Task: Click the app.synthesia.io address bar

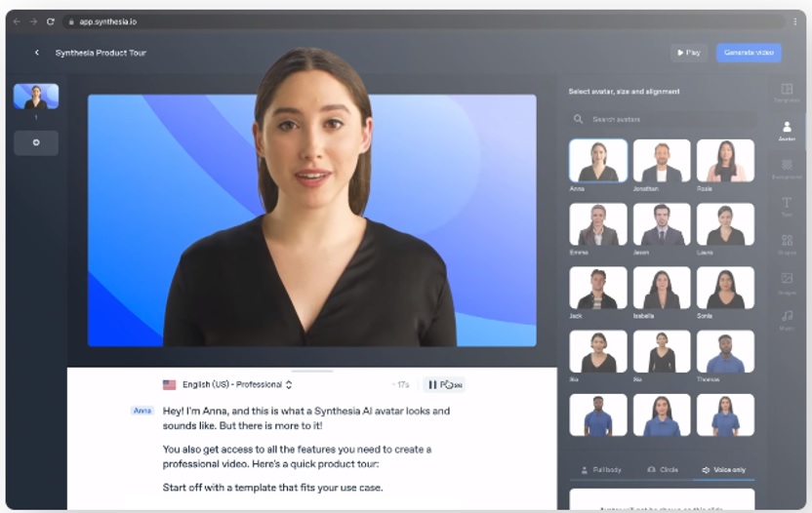Action: click(x=425, y=21)
